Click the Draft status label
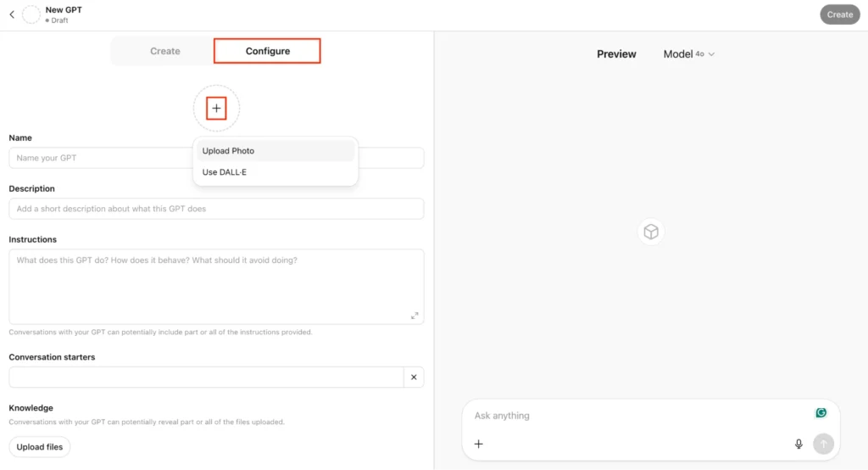Screen dimensions: 868x470 [x=57, y=20]
